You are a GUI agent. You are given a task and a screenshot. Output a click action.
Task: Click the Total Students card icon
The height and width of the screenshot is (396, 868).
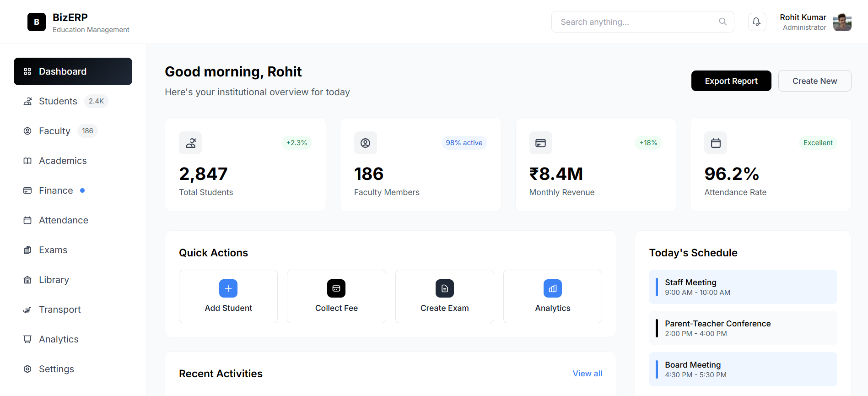coord(190,143)
